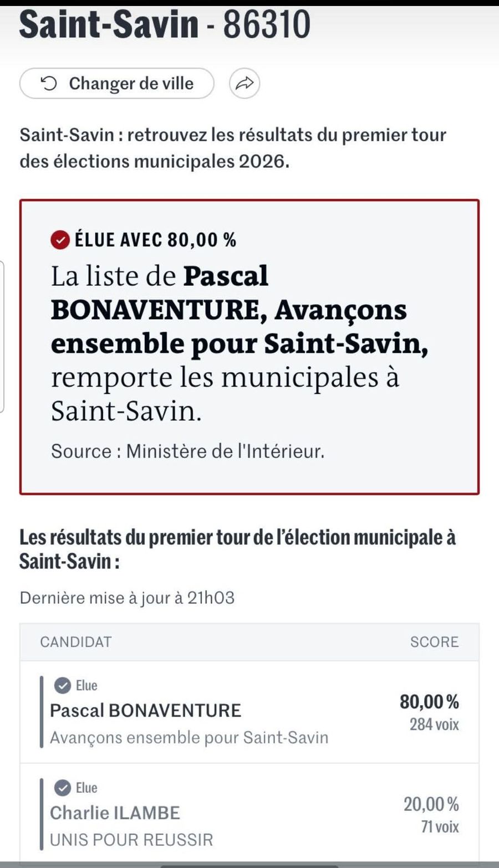Open Charlie ILAMBE candidate row name
The width and height of the screenshot is (499, 868).
pos(115,813)
